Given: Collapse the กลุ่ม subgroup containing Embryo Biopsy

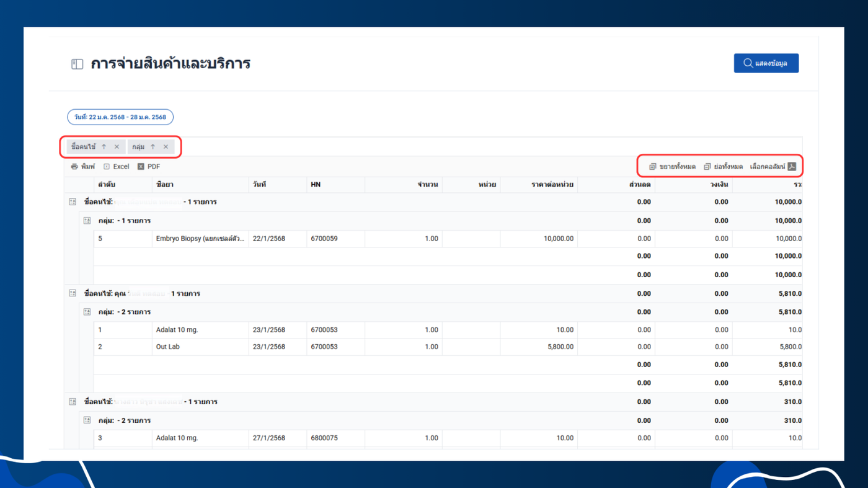Looking at the screenshot, I should (87, 221).
